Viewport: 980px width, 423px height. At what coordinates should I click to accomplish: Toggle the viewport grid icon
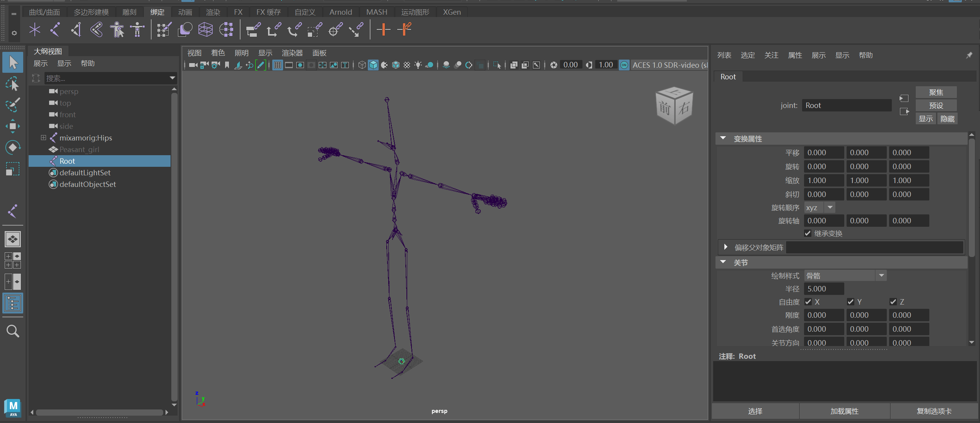277,65
